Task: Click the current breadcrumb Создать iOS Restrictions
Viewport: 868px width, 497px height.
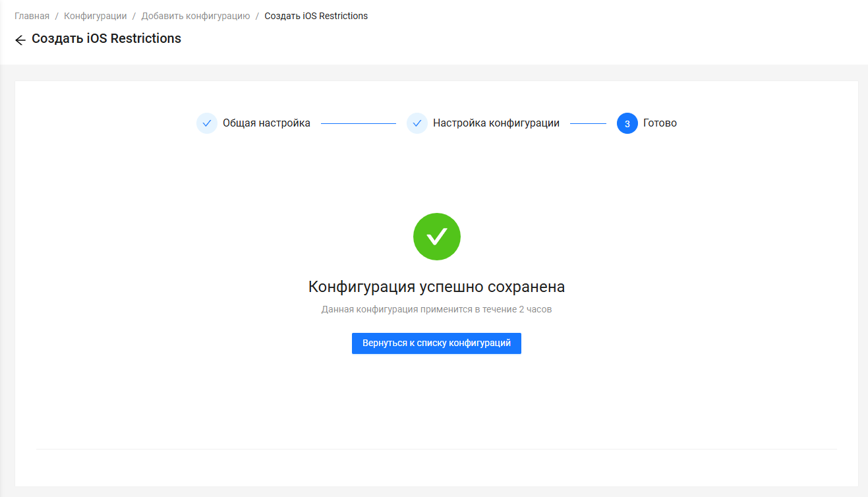Action: pyautogui.click(x=316, y=16)
